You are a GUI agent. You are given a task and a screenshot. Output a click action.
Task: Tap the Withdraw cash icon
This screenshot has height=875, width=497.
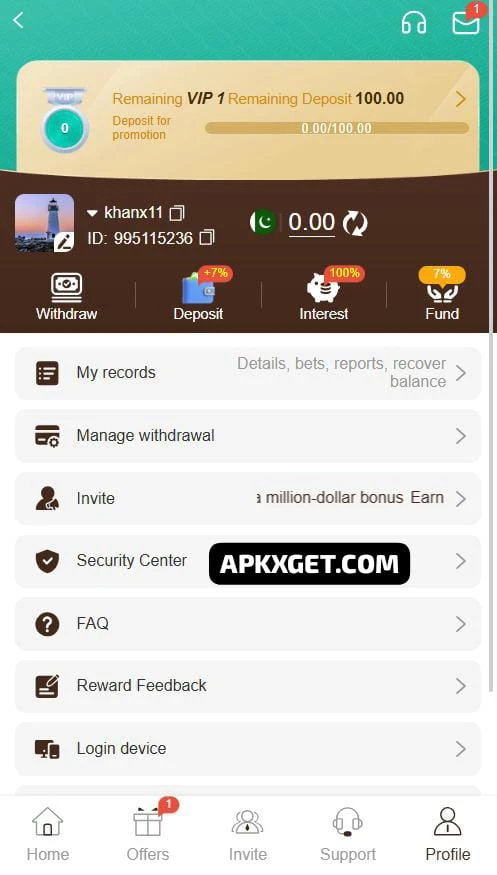(x=66, y=286)
